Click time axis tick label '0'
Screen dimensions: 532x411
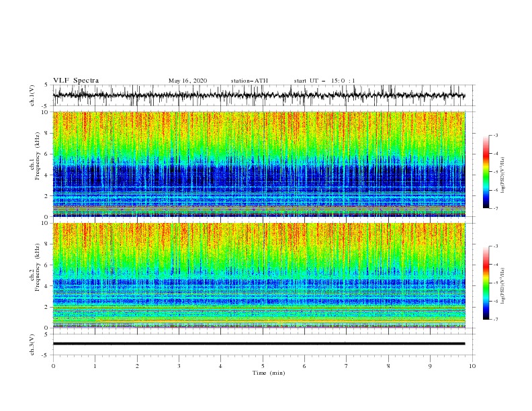pyautogui.click(x=53, y=366)
